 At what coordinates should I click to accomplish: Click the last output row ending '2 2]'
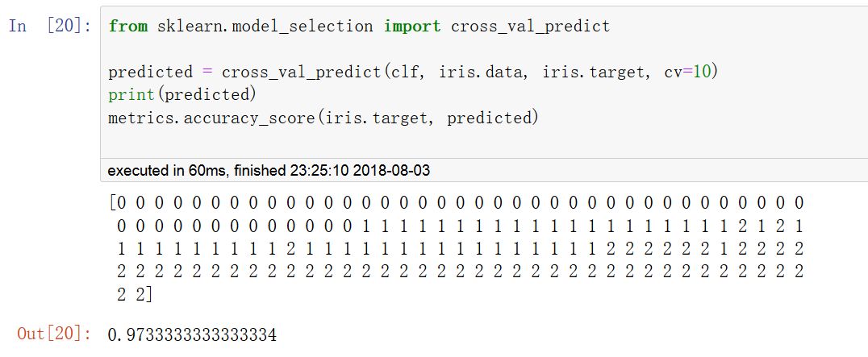click(134, 296)
